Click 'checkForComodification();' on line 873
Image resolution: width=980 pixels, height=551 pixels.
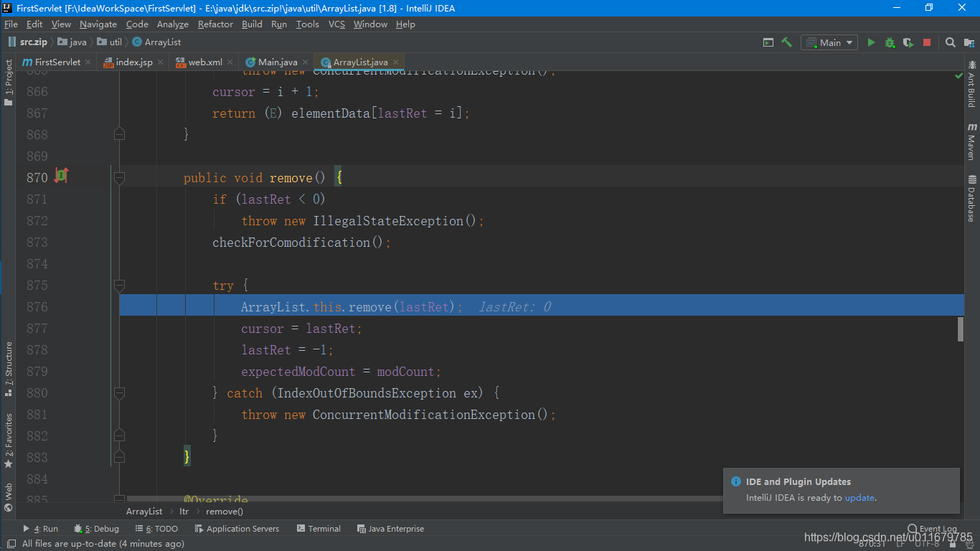tap(302, 242)
